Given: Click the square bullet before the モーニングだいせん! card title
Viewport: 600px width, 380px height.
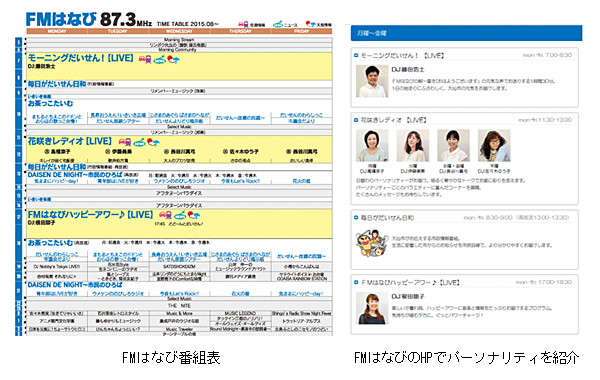Looking at the screenshot, I should click(x=356, y=55).
